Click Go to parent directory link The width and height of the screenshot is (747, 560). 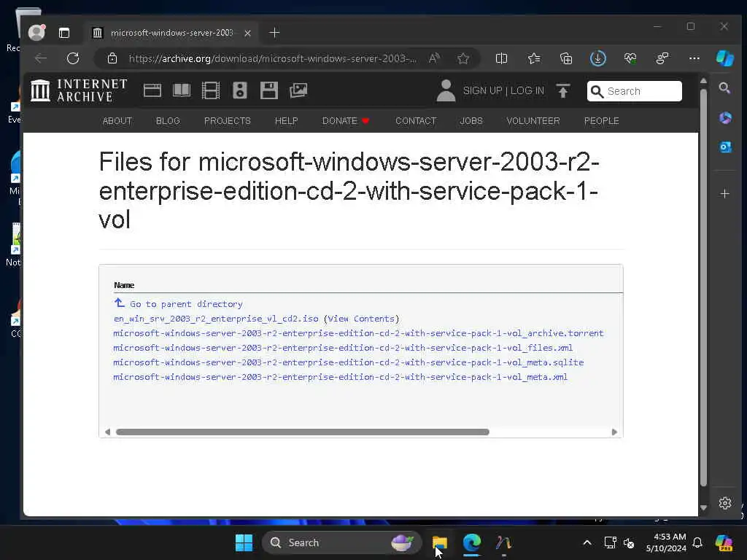coord(186,304)
